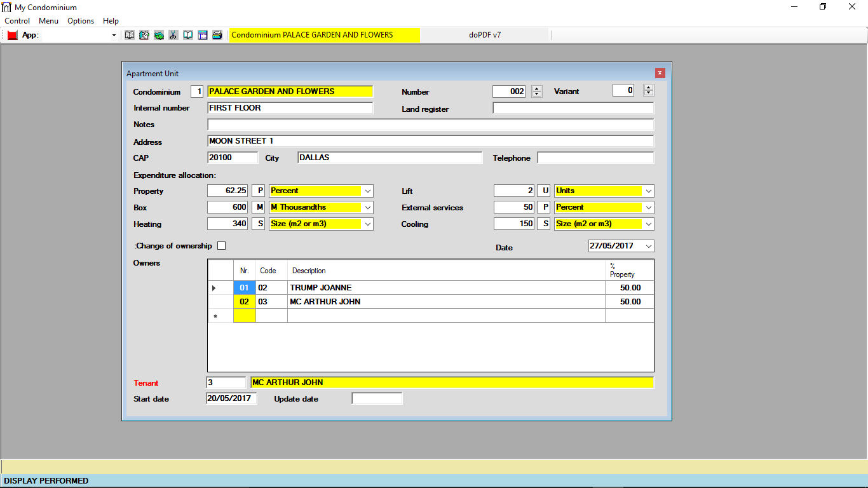Increase the Number value with up arrow

pyautogui.click(x=537, y=88)
